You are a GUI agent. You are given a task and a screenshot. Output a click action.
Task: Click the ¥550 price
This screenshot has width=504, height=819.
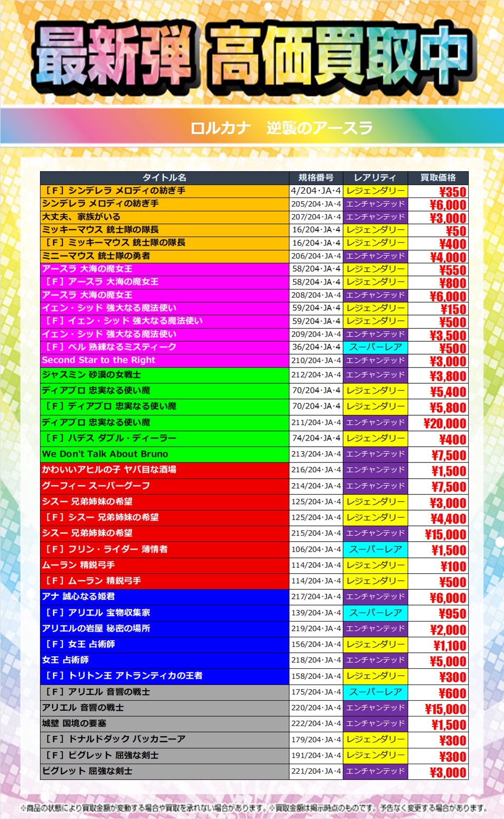452,270
